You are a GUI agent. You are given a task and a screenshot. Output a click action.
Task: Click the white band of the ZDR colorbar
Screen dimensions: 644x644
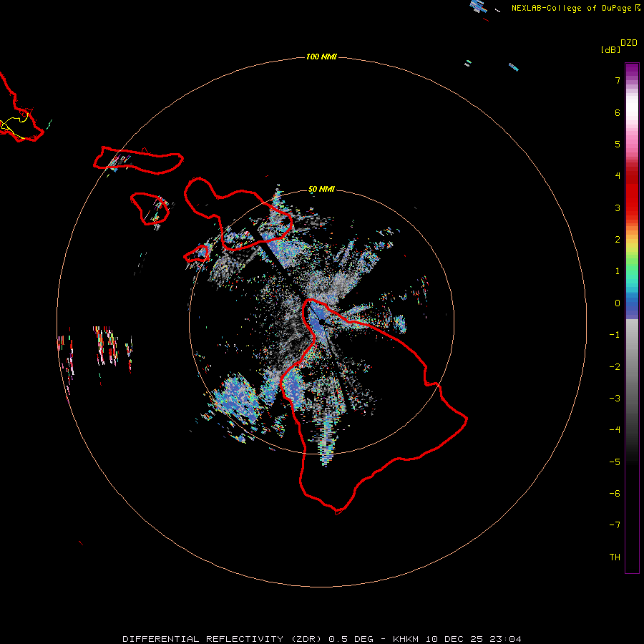tap(632, 107)
